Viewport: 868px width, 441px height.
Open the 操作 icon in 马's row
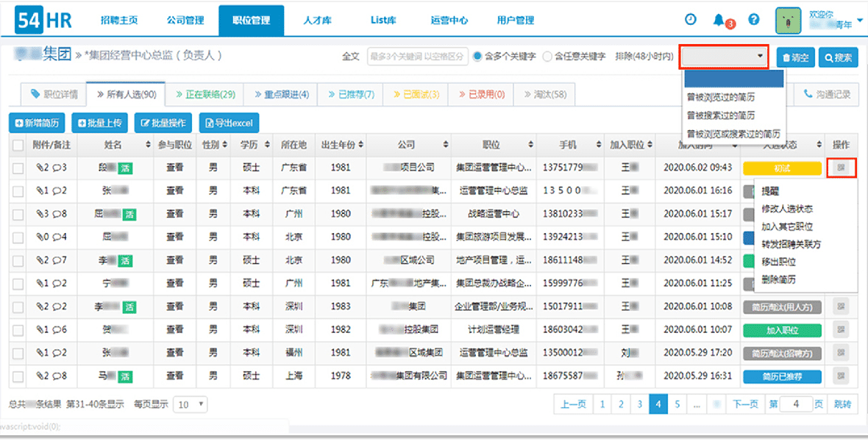841,376
